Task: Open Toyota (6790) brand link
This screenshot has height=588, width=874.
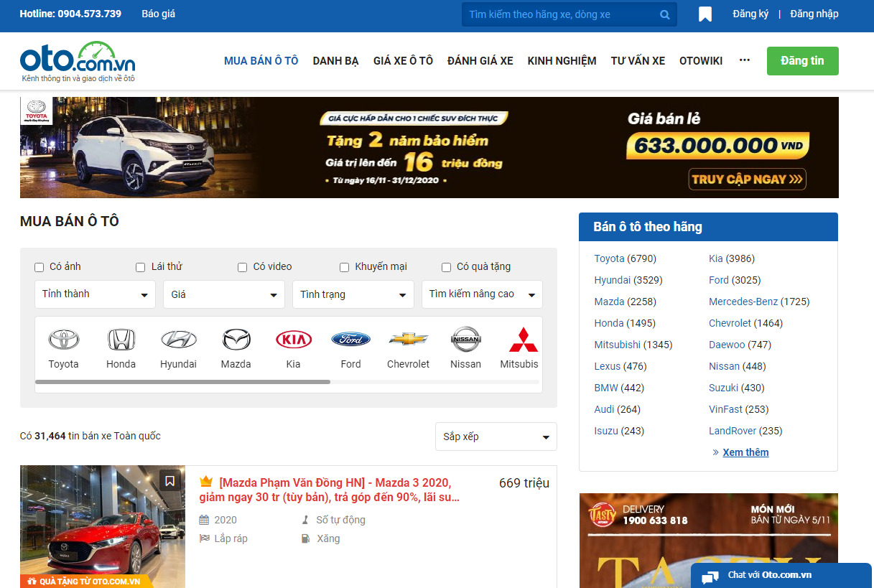Action: click(x=625, y=258)
